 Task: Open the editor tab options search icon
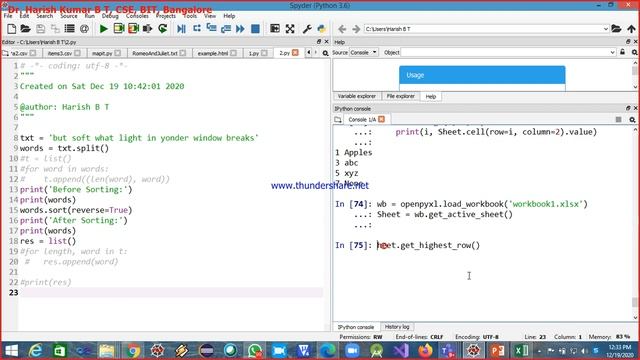[325, 53]
